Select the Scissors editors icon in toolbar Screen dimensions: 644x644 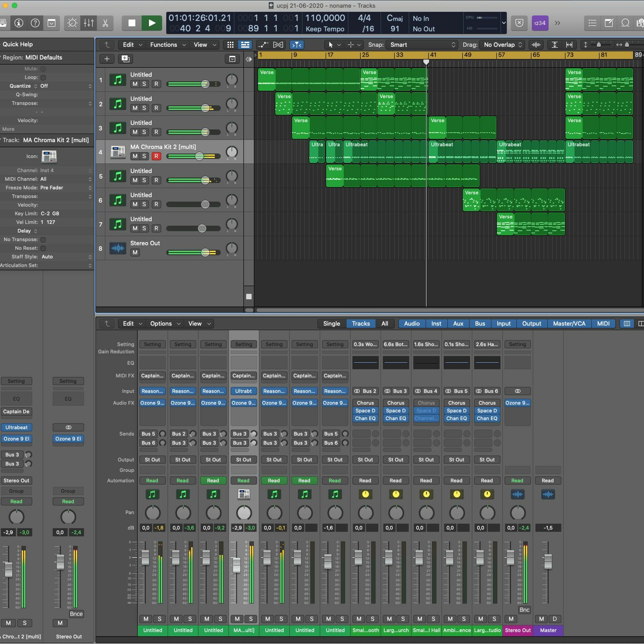tap(105, 23)
